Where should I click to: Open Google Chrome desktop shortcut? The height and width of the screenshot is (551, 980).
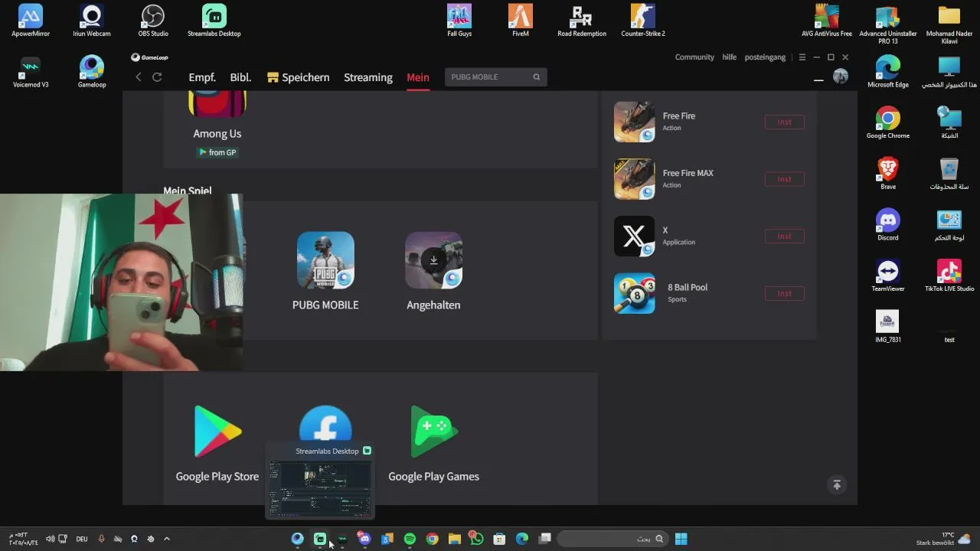[x=888, y=122]
